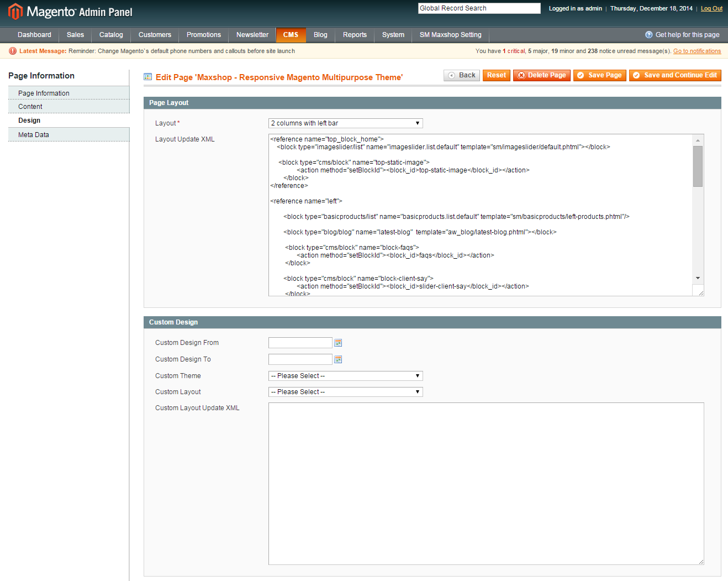Image resolution: width=728 pixels, height=581 pixels.
Task: Open the System menu
Action: coord(393,35)
